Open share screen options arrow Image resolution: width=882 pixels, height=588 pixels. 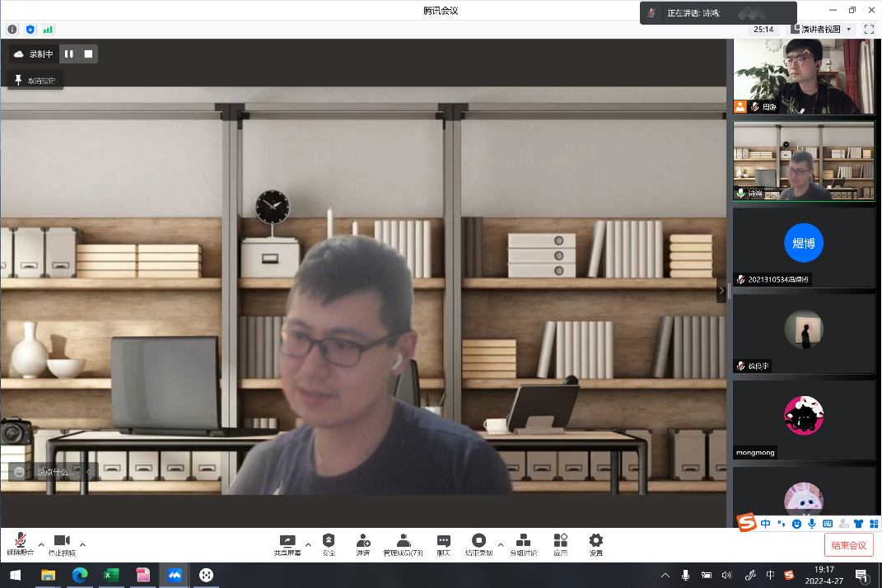[x=308, y=545]
